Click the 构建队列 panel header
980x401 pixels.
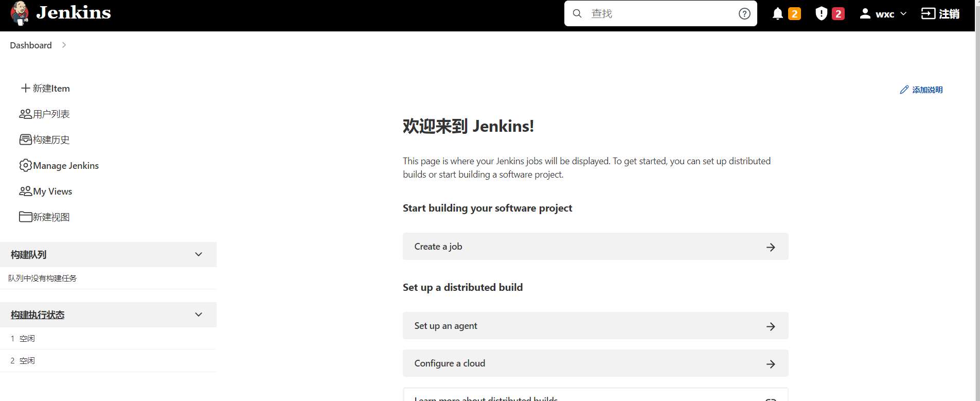108,254
